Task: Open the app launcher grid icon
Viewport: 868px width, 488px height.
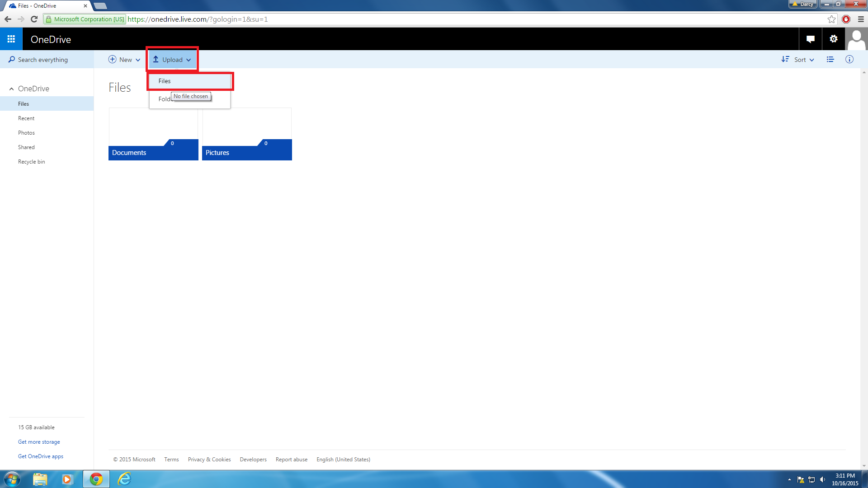Action: 11,39
